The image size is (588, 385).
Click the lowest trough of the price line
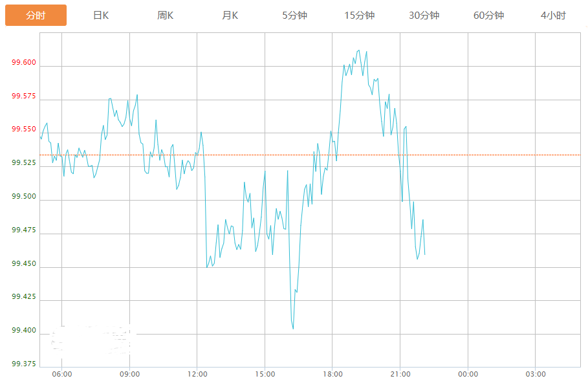[x=293, y=329]
